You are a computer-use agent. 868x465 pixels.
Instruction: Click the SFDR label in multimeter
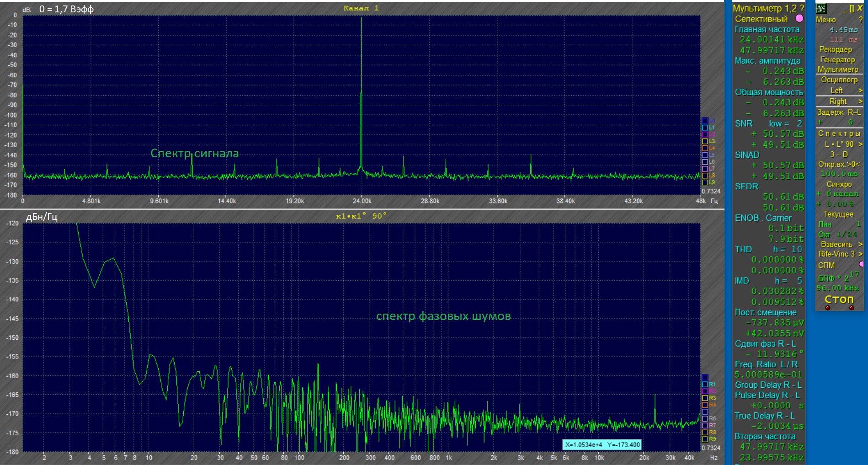(746, 187)
